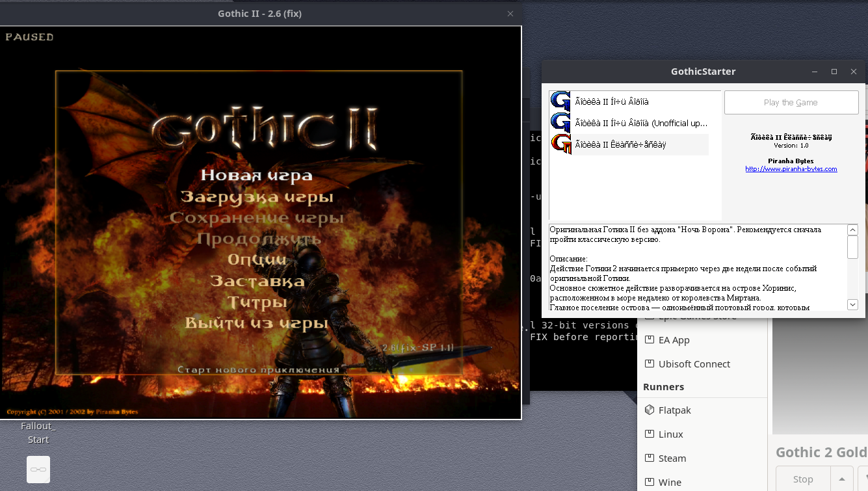Screen dimensions: 868x491
Task: Click the Linux runner icon in Lutris
Action: [649, 434]
